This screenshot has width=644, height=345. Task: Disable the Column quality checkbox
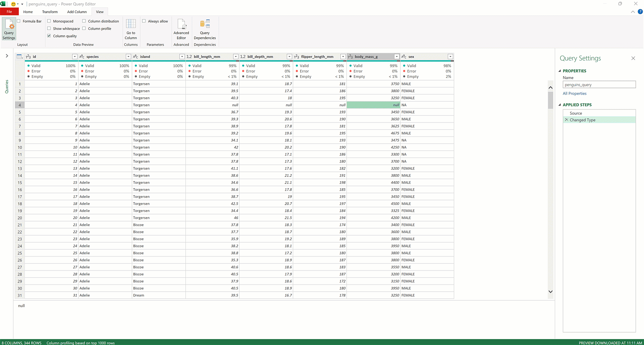(x=49, y=36)
